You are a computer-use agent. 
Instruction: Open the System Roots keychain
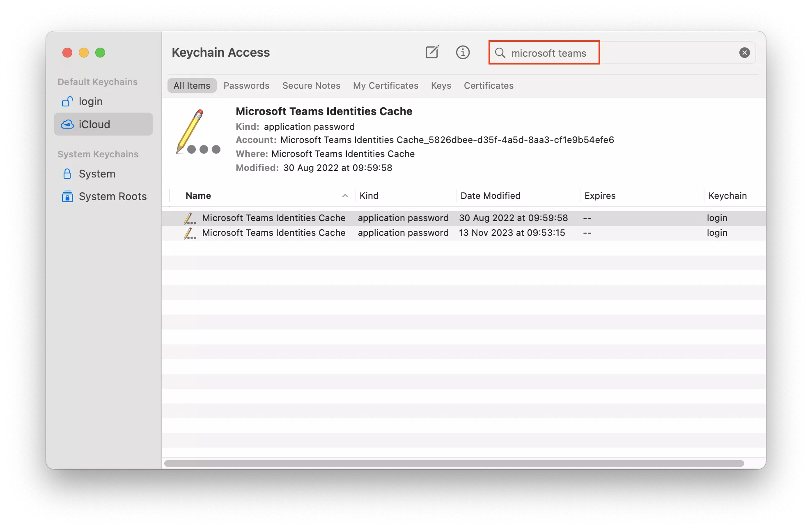click(112, 196)
